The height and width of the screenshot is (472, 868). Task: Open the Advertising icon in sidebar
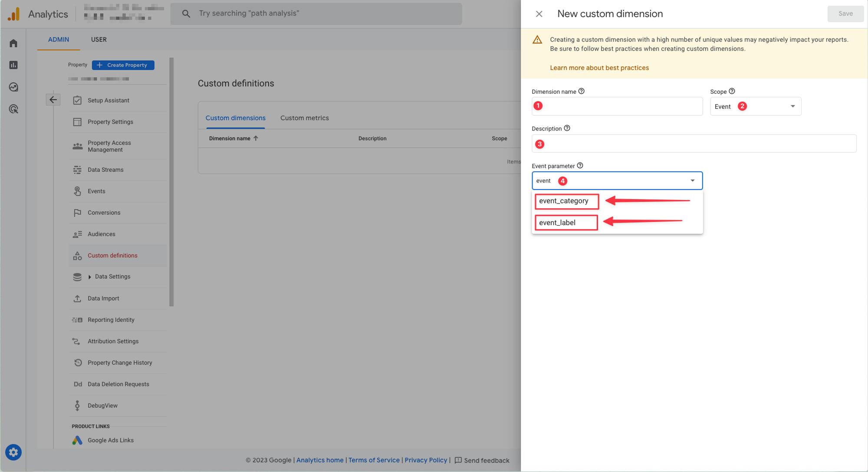coord(13,109)
